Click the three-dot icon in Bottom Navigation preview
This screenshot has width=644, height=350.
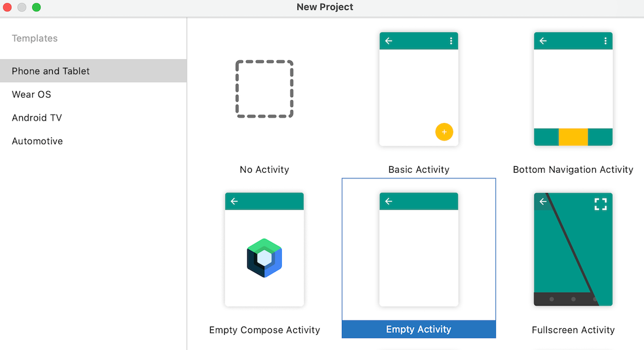click(605, 41)
